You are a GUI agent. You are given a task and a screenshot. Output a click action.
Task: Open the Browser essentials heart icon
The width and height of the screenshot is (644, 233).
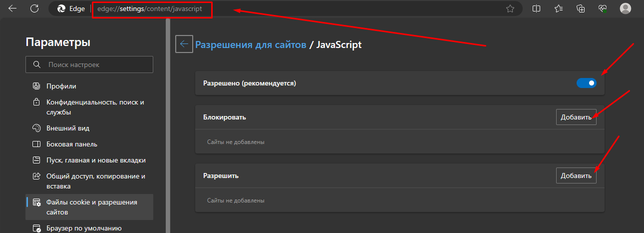tap(603, 8)
